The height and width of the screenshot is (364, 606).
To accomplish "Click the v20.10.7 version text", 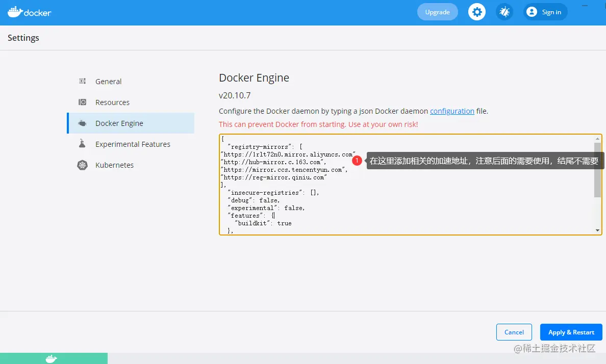I will click(235, 95).
